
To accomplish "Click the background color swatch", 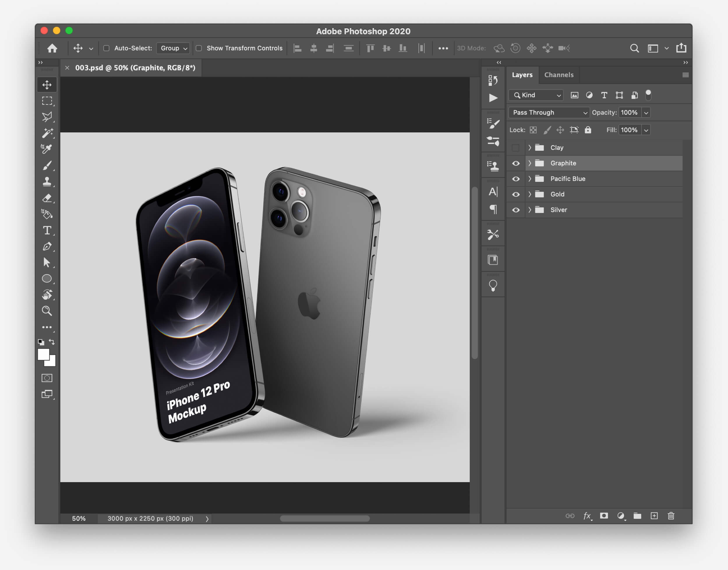I will [52, 363].
